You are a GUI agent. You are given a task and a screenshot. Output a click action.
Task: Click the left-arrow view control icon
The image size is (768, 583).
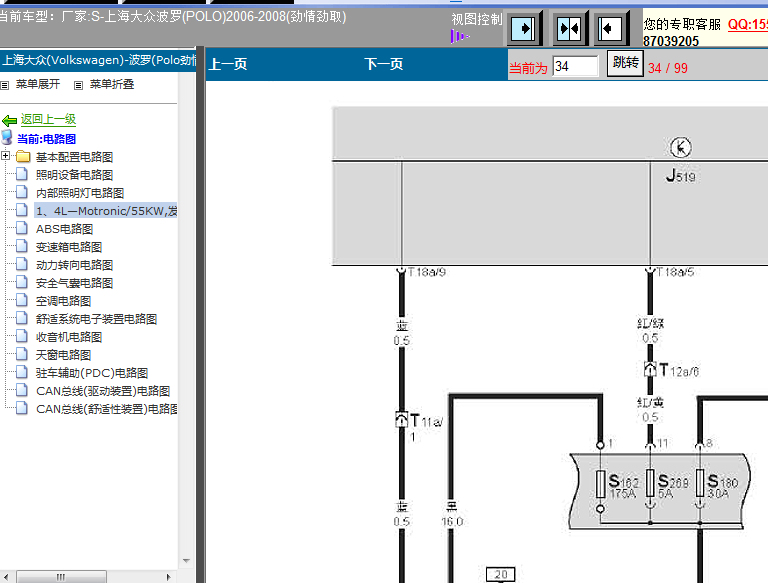tap(611, 28)
